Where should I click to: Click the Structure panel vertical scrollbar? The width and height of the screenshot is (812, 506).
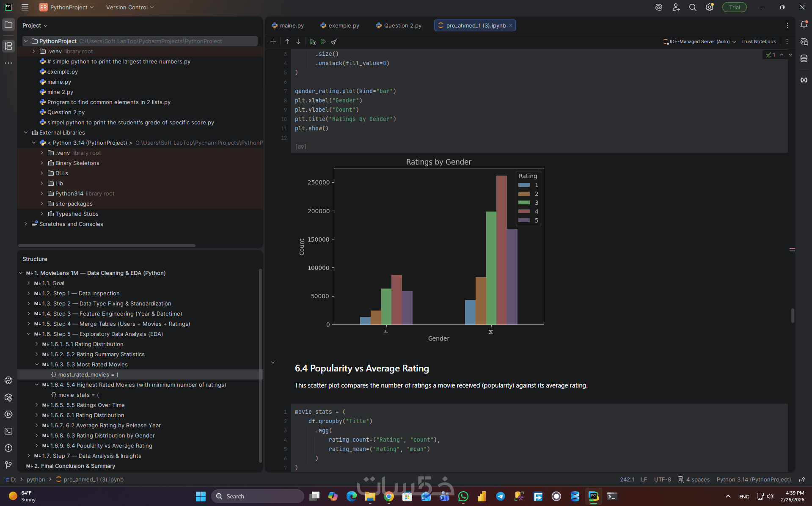pyautogui.click(x=260, y=366)
